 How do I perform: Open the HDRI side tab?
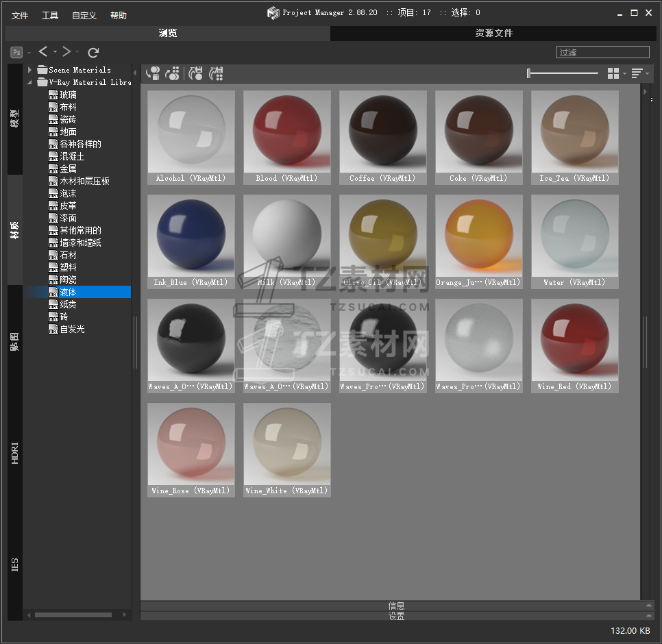(15, 453)
